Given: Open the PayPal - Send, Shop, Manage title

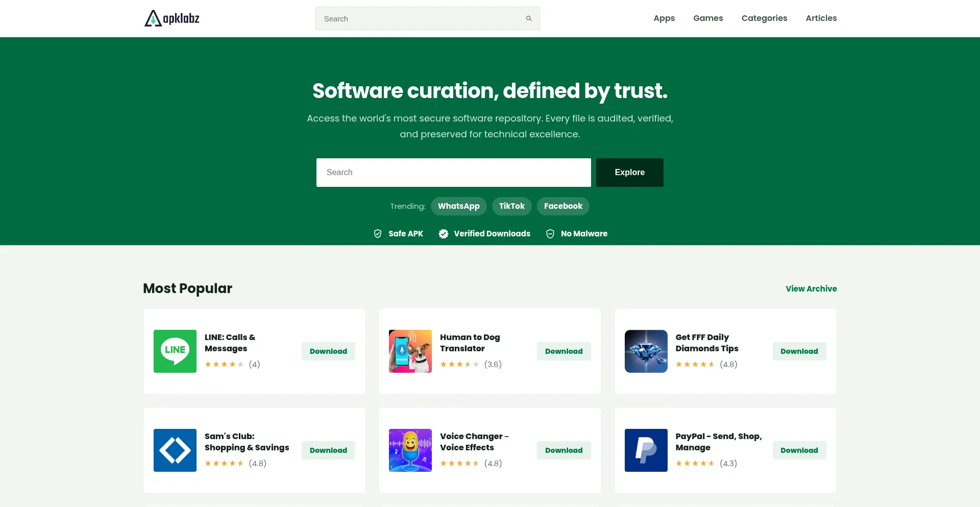Looking at the screenshot, I should coord(719,442).
